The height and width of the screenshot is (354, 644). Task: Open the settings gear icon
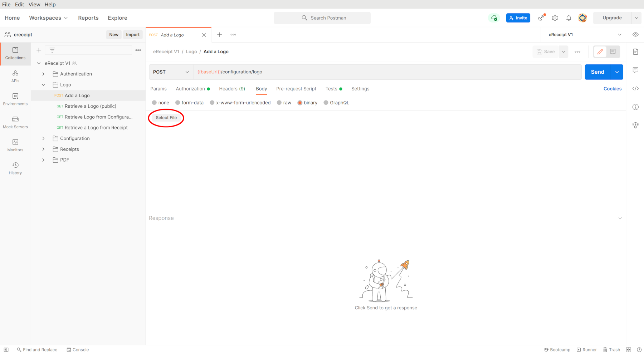(555, 18)
